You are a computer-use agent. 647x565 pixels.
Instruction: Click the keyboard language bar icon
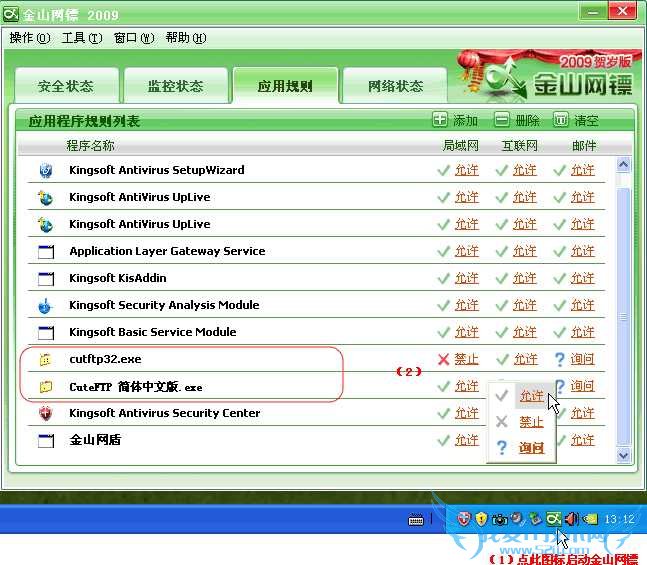point(416,520)
